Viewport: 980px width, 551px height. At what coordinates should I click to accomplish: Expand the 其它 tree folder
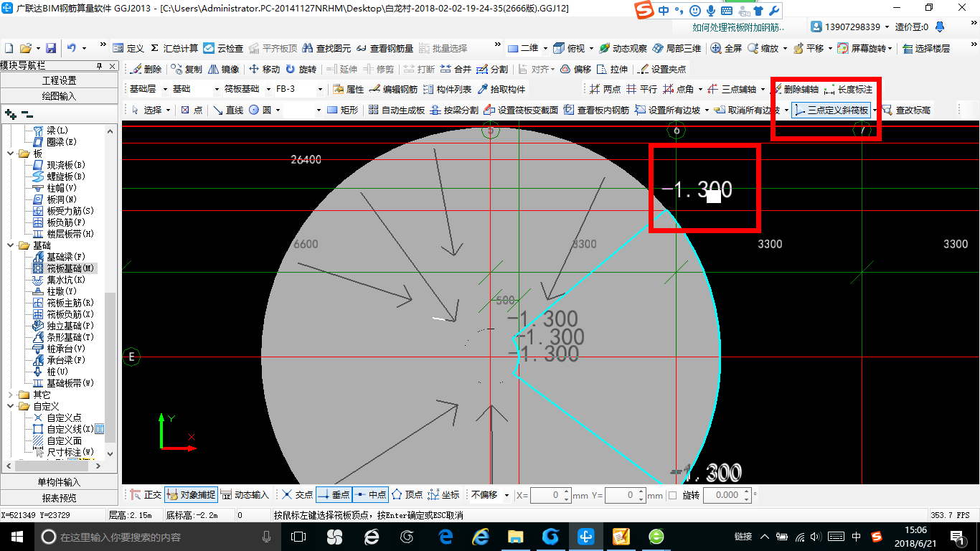[10, 395]
